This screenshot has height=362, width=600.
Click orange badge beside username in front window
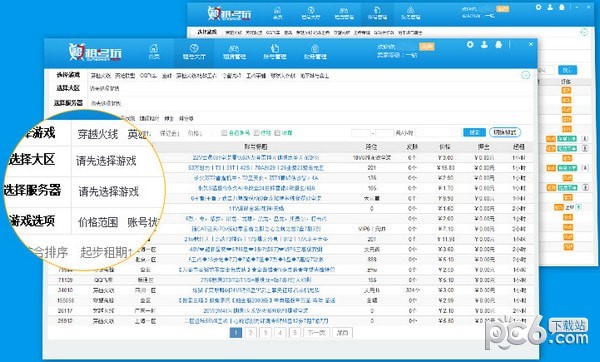click(x=427, y=47)
